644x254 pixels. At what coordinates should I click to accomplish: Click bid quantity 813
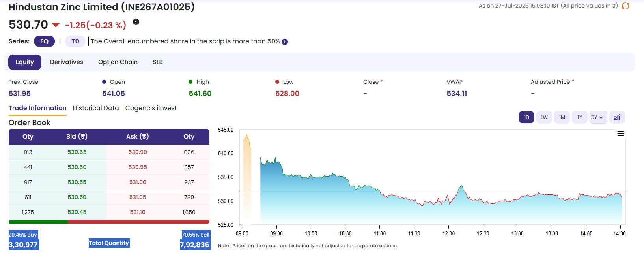28,152
